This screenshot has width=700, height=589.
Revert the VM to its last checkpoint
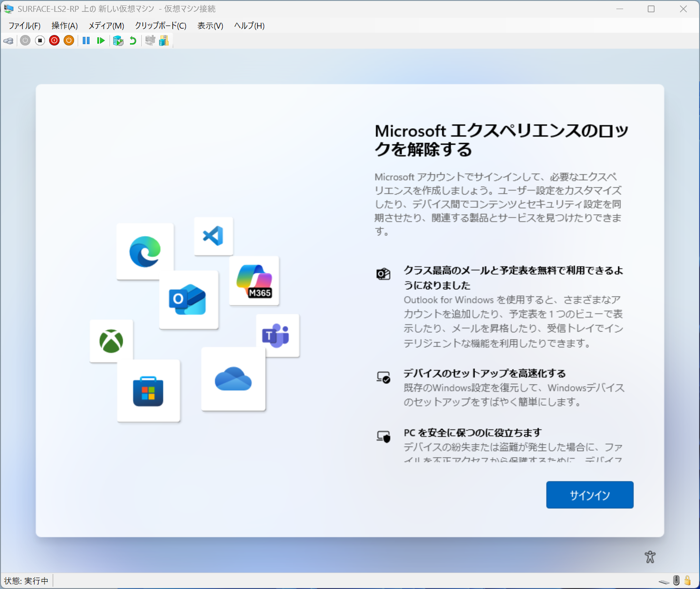tap(132, 40)
